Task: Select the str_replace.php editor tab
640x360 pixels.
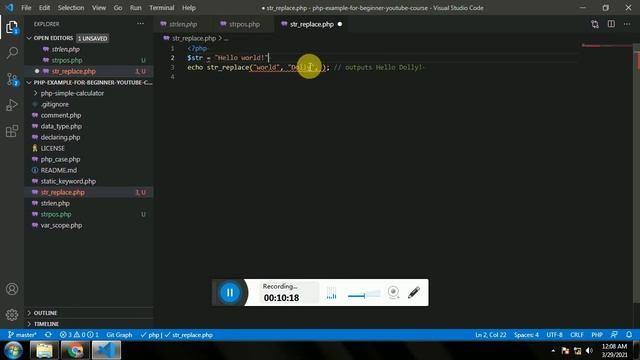Action: coord(311,24)
